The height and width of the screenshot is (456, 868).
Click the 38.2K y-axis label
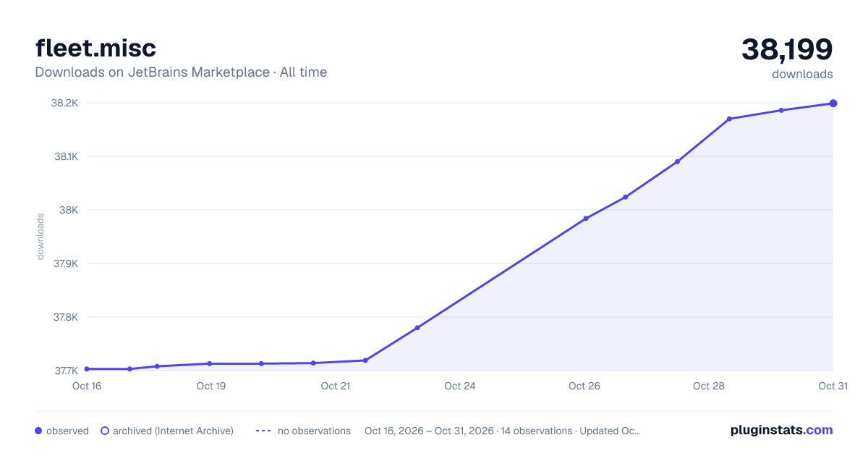pos(64,103)
